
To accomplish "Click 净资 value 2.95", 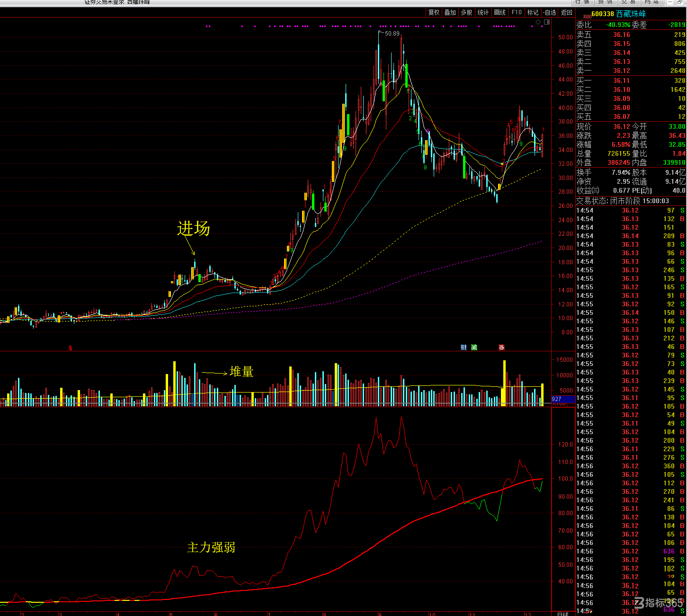I will click(x=624, y=181).
